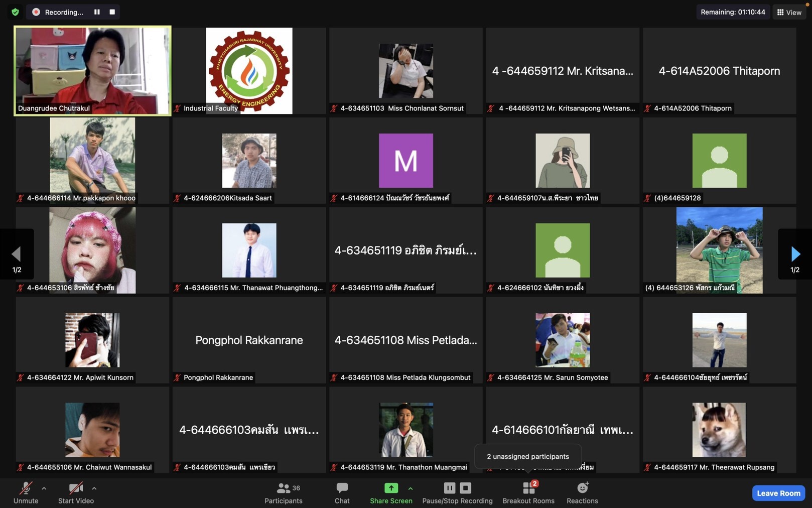This screenshot has height=508, width=812.
Task: Stop recording from top recording indicator
Action: [x=112, y=12]
